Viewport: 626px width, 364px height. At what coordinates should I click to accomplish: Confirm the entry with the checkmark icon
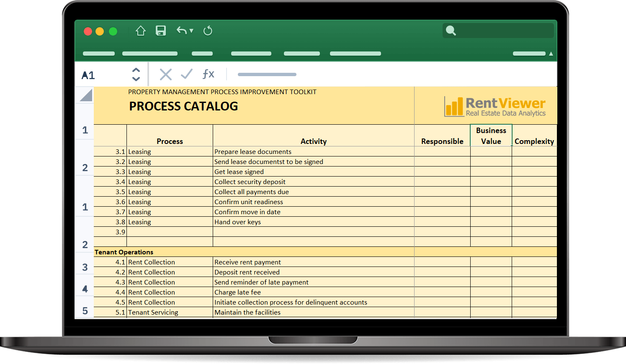tap(186, 74)
